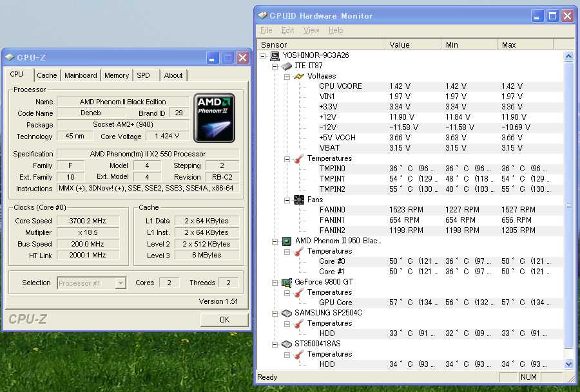The width and height of the screenshot is (580, 392).
Task: Click the OK button in CPU-Z
Action: [224, 319]
